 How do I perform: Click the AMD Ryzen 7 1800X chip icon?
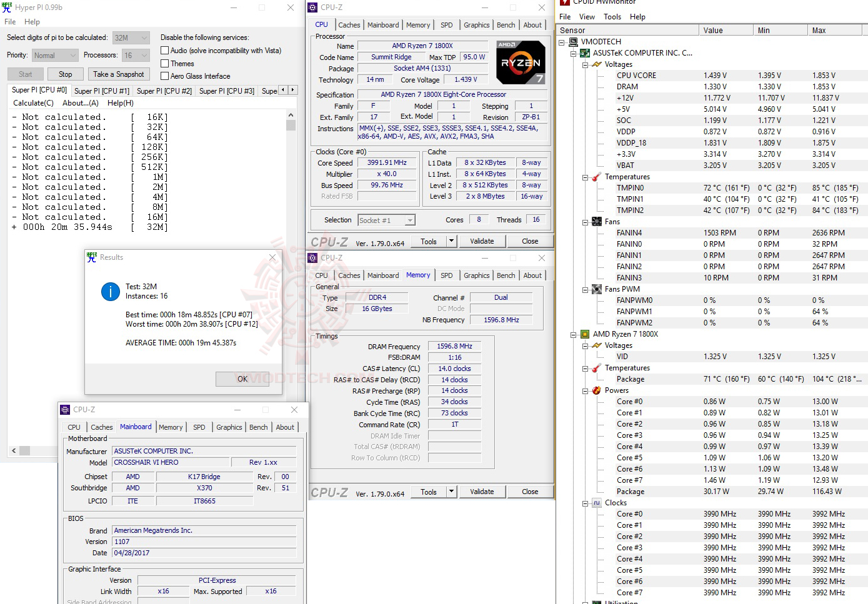(585, 334)
